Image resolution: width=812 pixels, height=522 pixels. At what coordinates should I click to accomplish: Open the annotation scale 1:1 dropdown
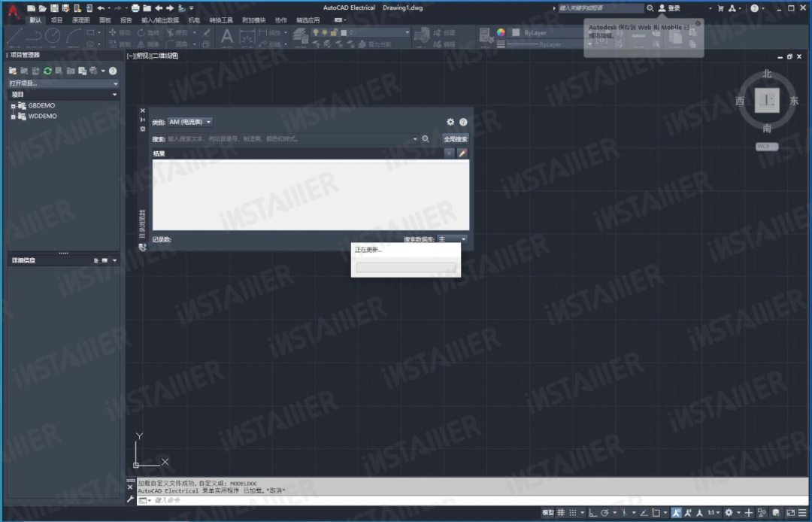[714, 513]
